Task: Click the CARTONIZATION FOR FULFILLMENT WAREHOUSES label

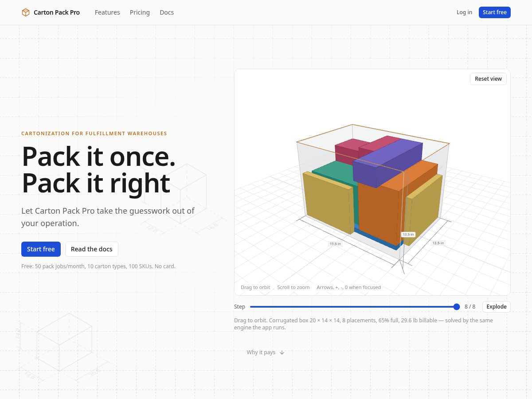Action: 94,133
